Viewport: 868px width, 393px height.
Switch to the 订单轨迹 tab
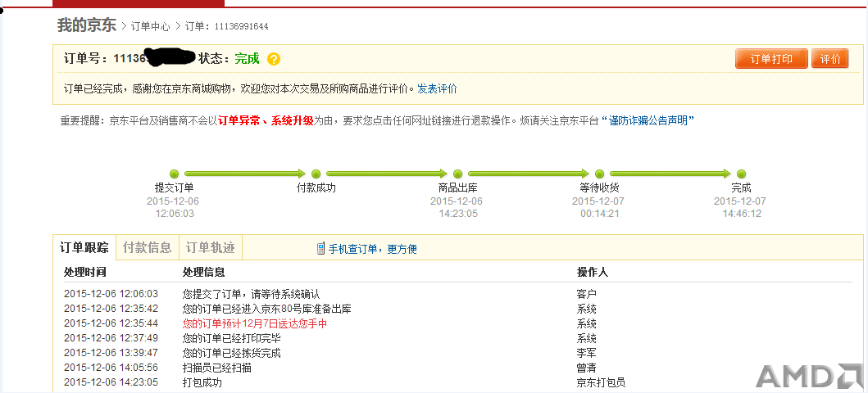click(211, 247)
